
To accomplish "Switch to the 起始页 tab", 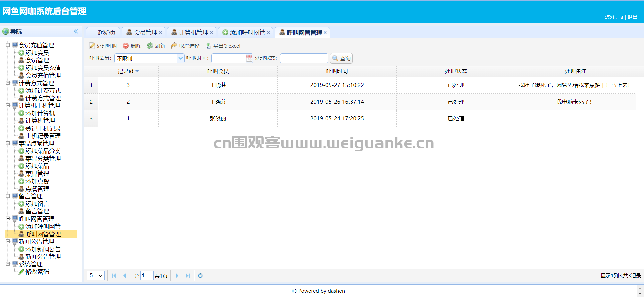I will 107,33.
